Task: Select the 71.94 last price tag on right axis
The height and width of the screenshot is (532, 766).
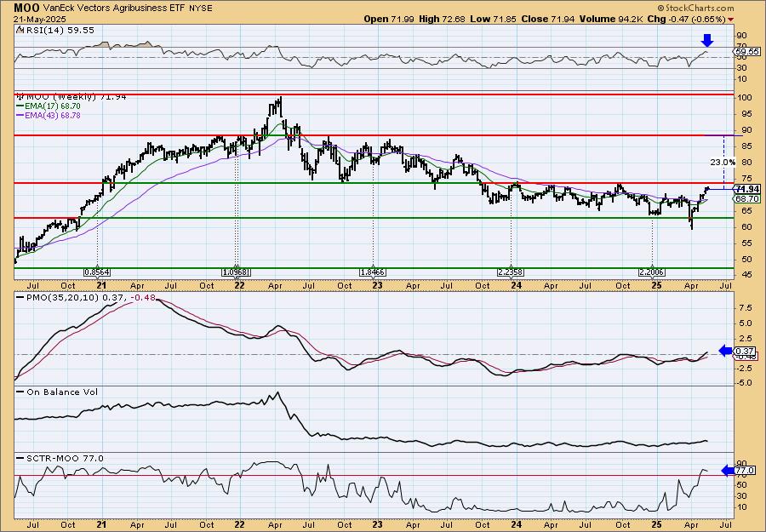Action: [x=747, y=189]
